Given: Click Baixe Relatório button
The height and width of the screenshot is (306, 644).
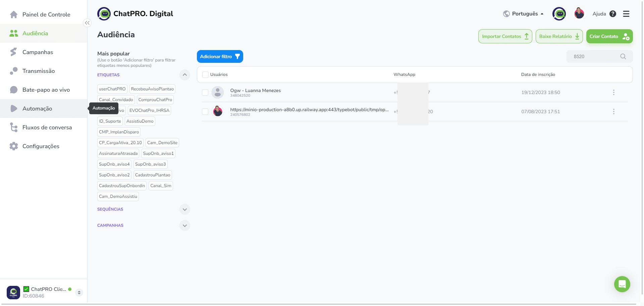Looking at the screenshot, I should click(559, 36).
